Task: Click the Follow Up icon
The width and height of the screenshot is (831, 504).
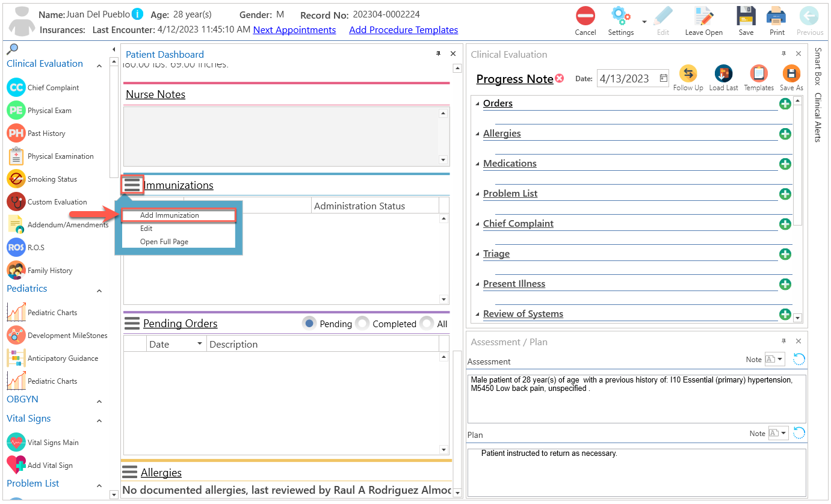Action: 688,74
